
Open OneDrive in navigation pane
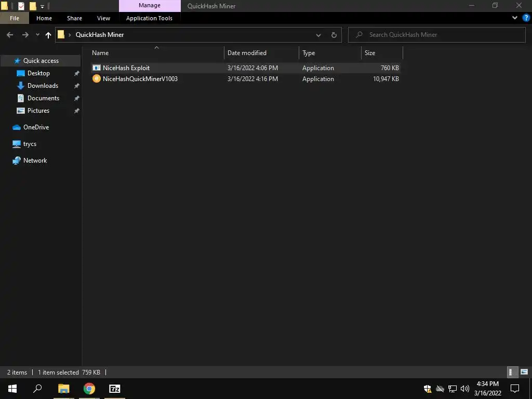36,127
